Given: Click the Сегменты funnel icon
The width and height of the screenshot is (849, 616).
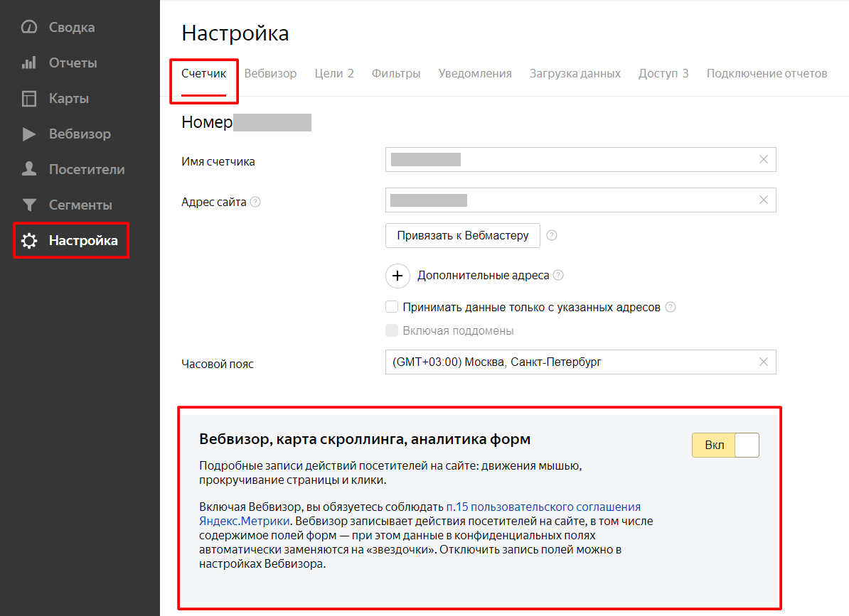Looking at the screenshot, I should [x=28, y=205].
